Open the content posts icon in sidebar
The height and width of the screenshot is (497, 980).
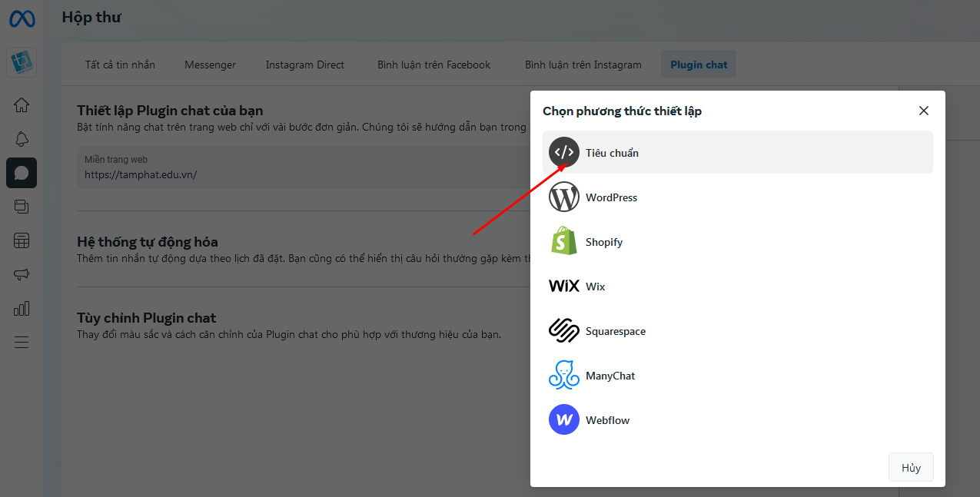tap(22, 207)
